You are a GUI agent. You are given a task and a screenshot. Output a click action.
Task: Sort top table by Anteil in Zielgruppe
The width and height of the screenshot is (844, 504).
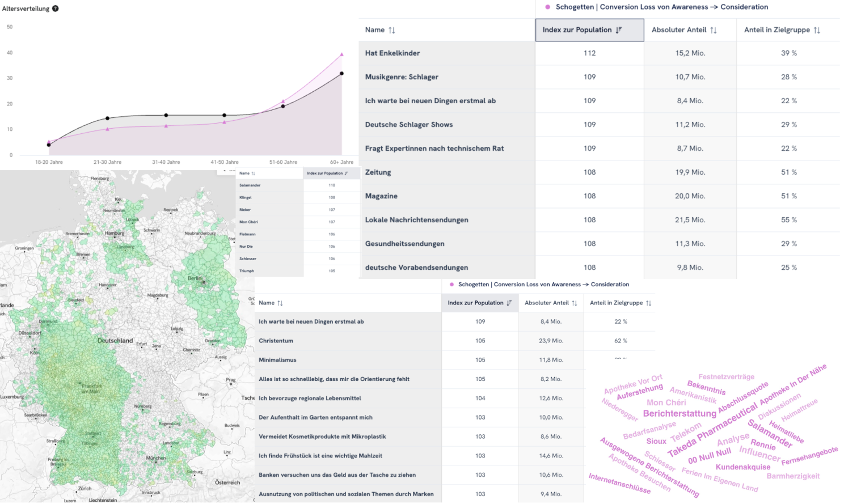[816, 29]
